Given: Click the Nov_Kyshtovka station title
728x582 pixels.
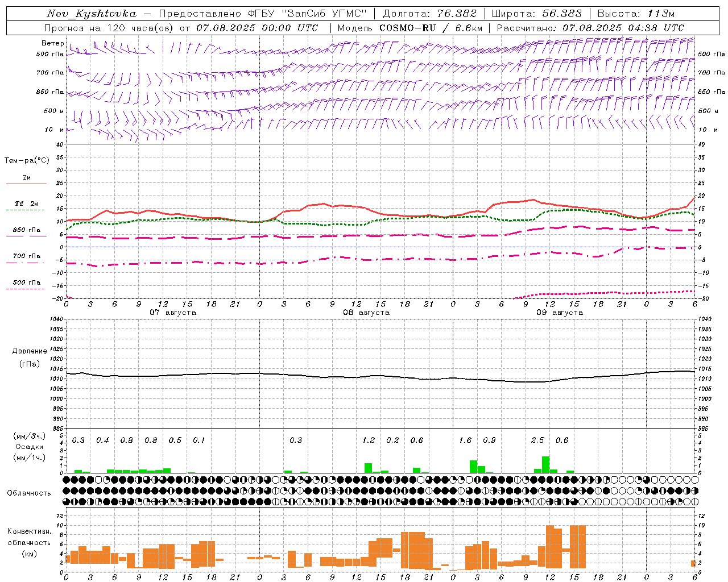Looking at the screenshot, I should point(92,14).
